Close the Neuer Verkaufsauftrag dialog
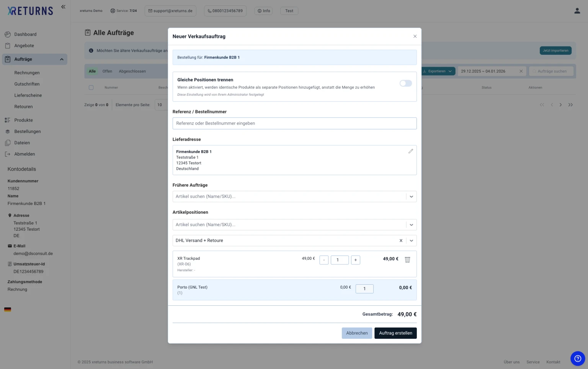The width and height of the screenshot is (588, 369). pos(415,36)
